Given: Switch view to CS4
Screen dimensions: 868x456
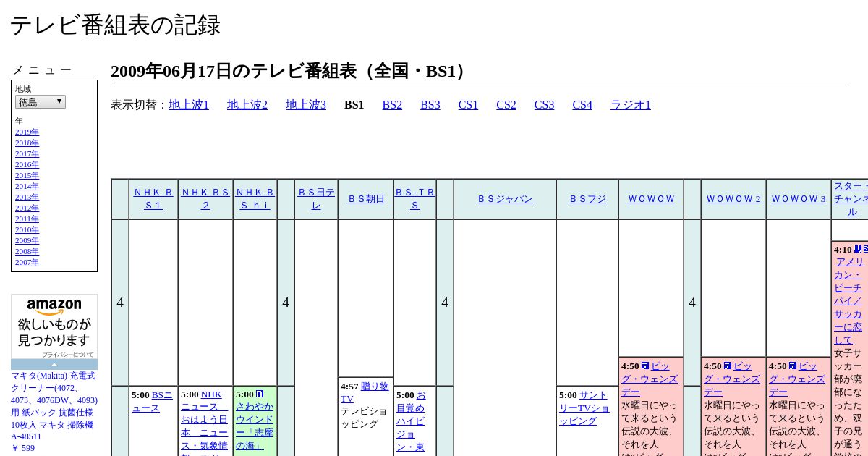Looking at the screenshot, I should (582, 105).
